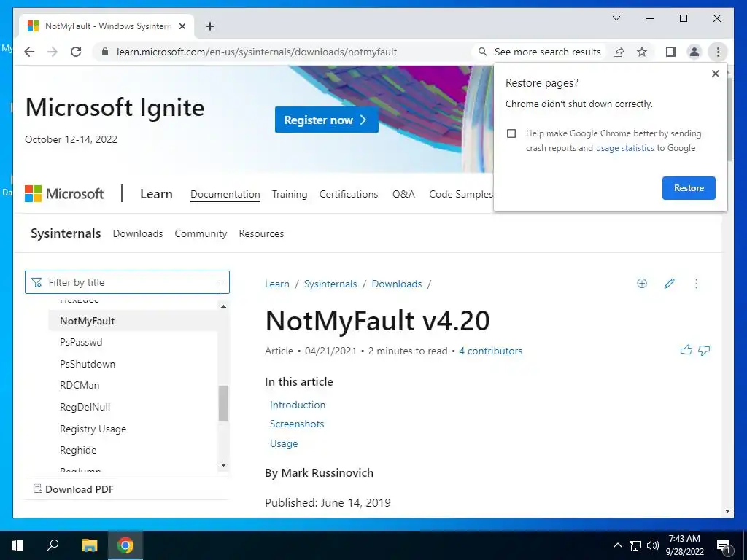The width and height of the screenshot is (747, 560).
Task: Click Register now for Microsoft Ignite
Action: tap(326, 120)
